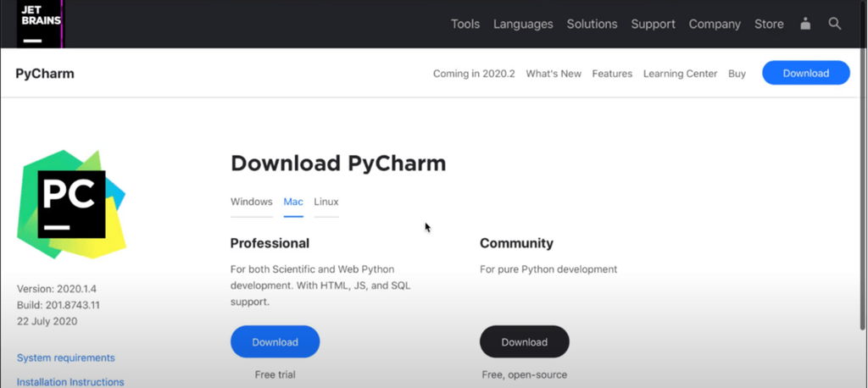Open the Coming in 2020.2 link
Image resolution: width=868 pixels, height=388 pixels.
point(474,74)
